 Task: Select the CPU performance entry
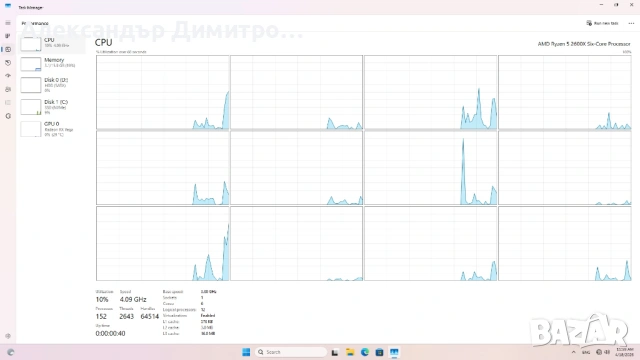point(52,43)
